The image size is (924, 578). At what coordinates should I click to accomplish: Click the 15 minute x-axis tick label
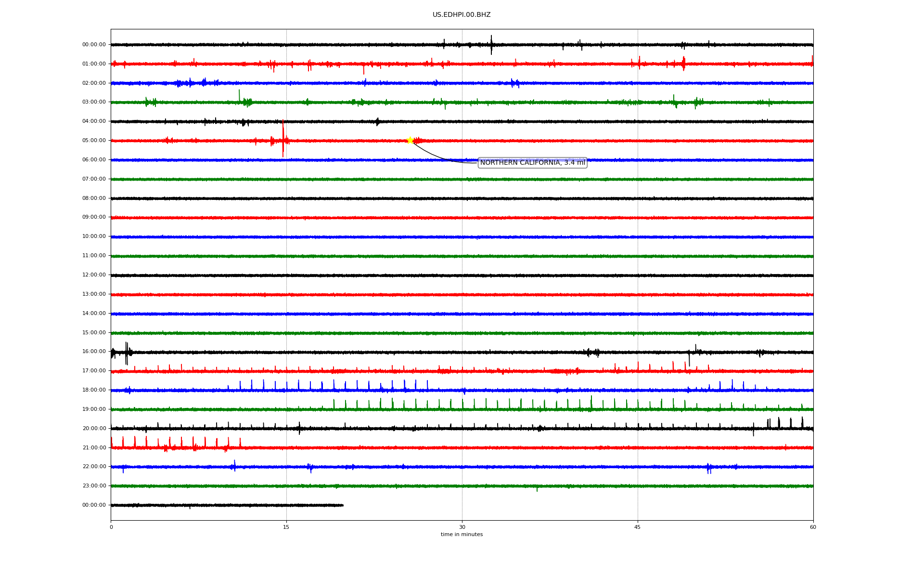[286, 527]
